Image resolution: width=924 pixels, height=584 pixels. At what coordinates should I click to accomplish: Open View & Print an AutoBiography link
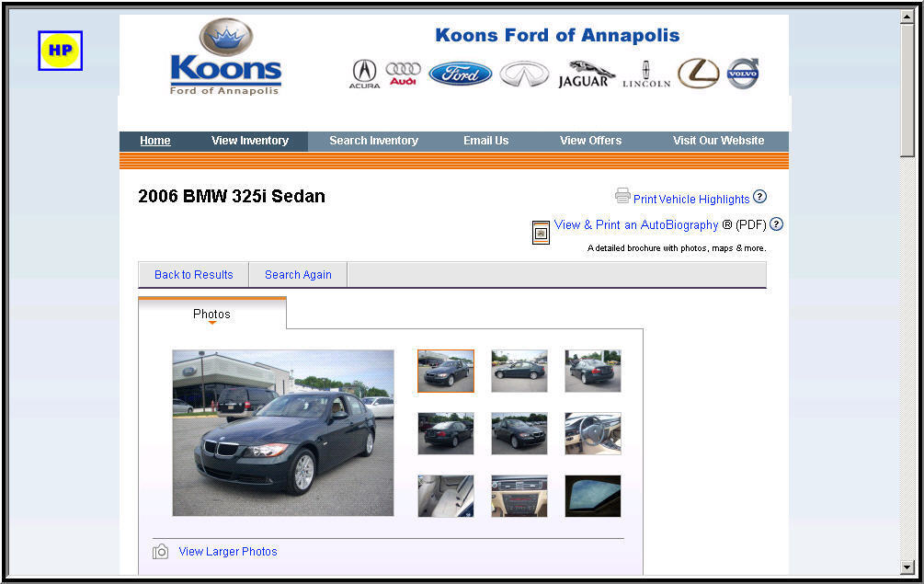click(x=636, y=224)
